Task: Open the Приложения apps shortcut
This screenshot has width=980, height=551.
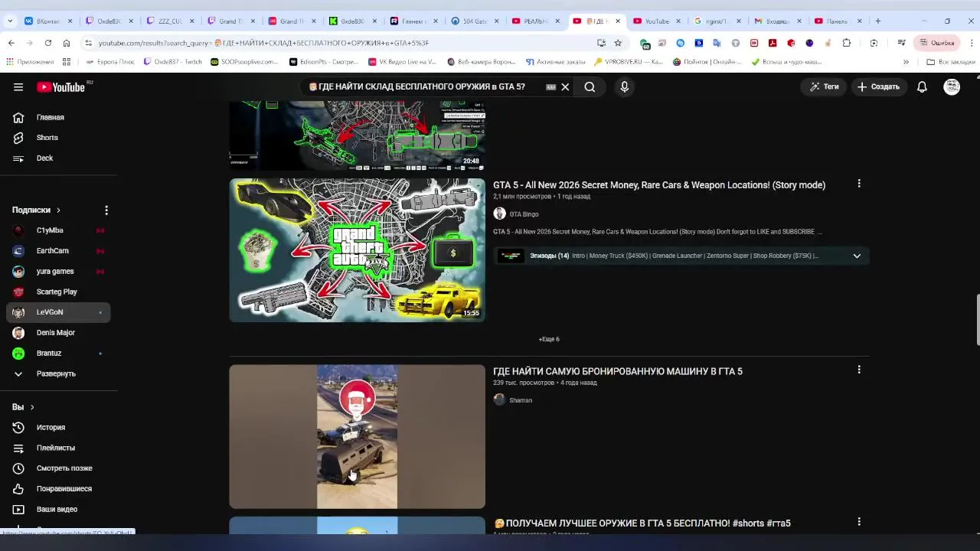Action: pos(31,61)
